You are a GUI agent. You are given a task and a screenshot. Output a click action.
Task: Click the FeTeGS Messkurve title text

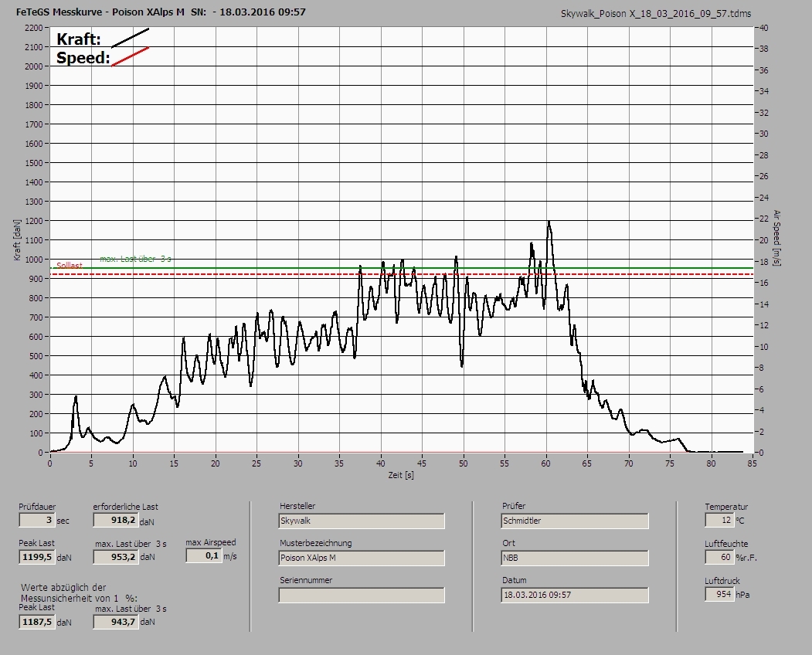coord(161,12)
